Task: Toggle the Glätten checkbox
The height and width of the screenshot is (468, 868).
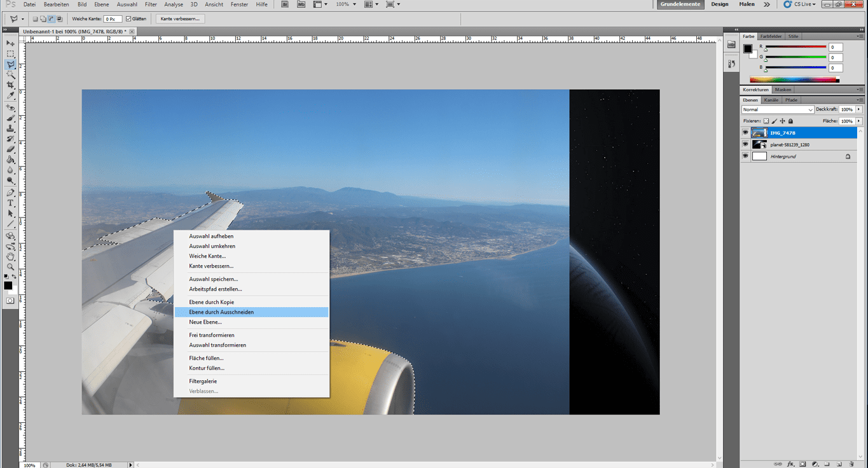Action: pos(129,19)
